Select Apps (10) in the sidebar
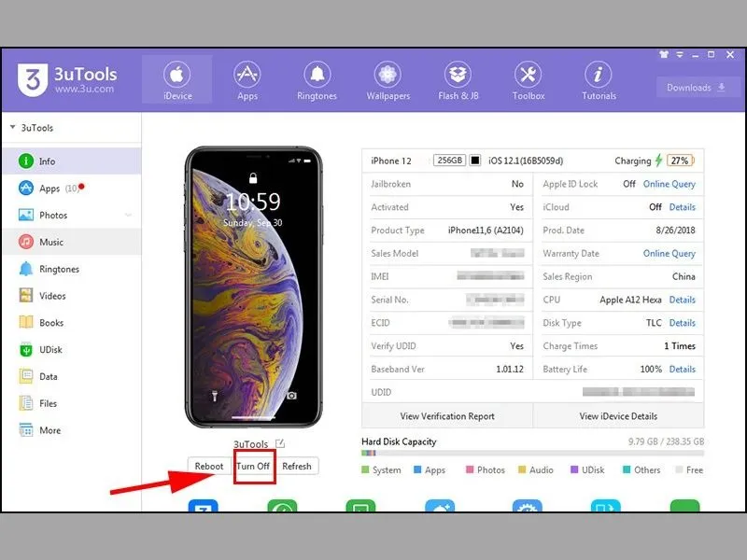 (x=72, y=189)
